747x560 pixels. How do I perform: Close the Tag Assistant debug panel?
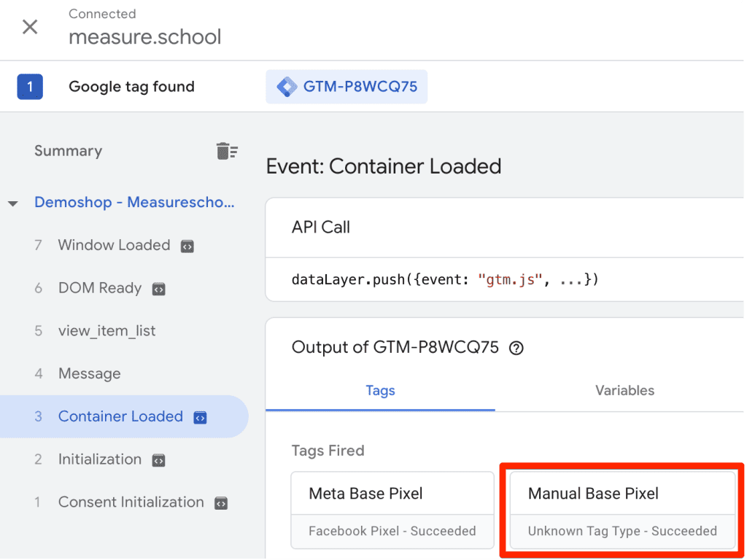pyautogui.click(x=30, y=27)
